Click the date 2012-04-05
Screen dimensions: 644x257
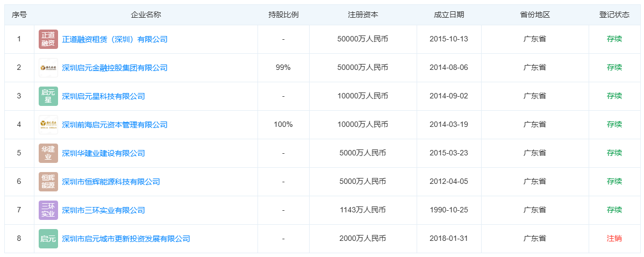click(x=449, y=182)
